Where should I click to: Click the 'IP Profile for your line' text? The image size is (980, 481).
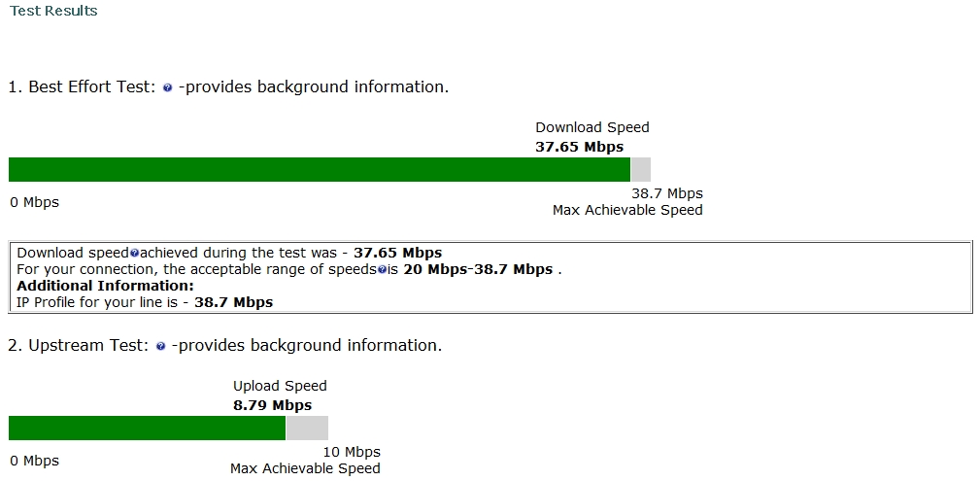pyautogui.click(x=97, y=302)
